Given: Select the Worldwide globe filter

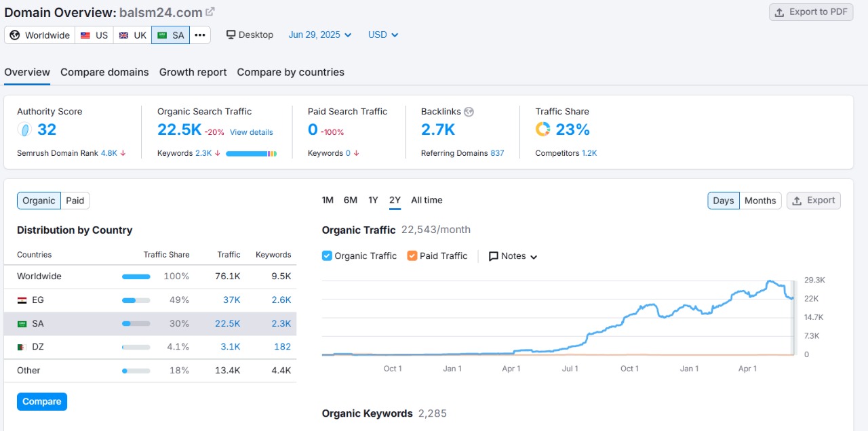Looking at the screenshot, I should [39, 35].
